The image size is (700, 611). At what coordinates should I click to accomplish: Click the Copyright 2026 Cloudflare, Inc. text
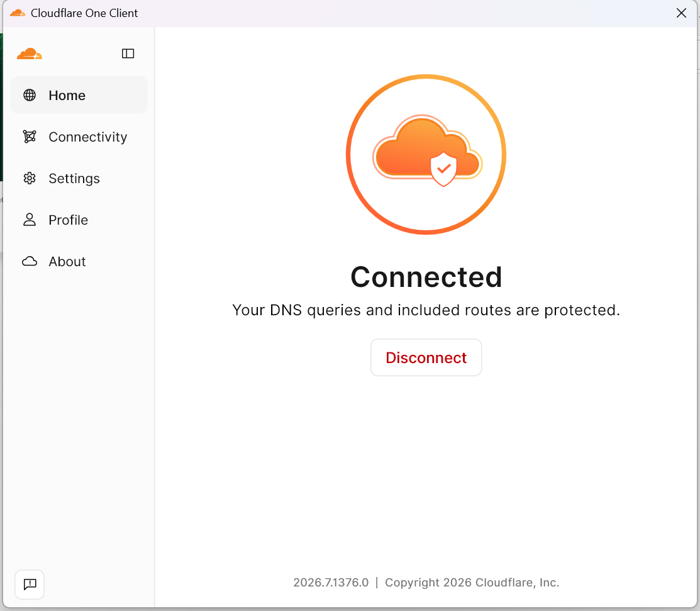point(472,583)
